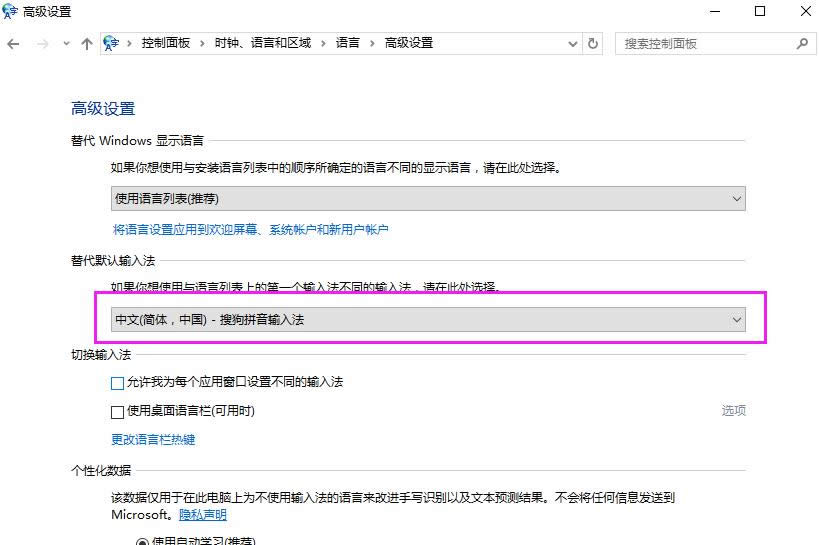Click the forward navigation arrow
The width and height of the screenshot is (819, 545).
coord(42,44)
